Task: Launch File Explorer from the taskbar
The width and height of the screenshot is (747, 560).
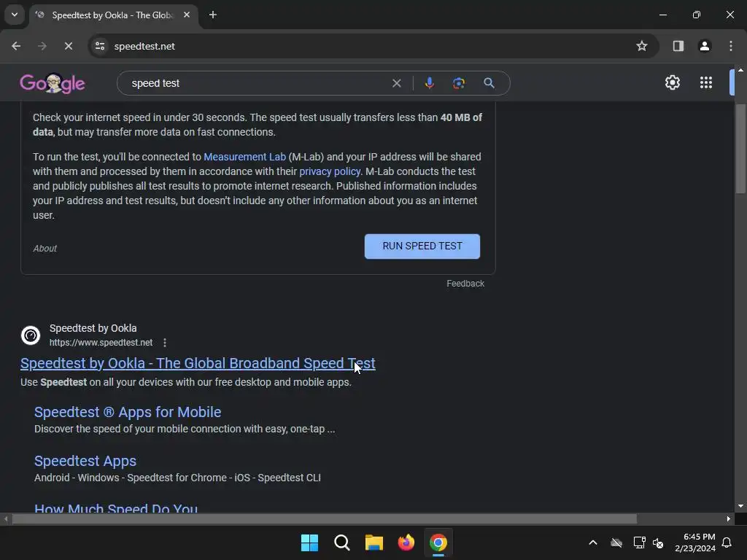Action: click(374, 542)
